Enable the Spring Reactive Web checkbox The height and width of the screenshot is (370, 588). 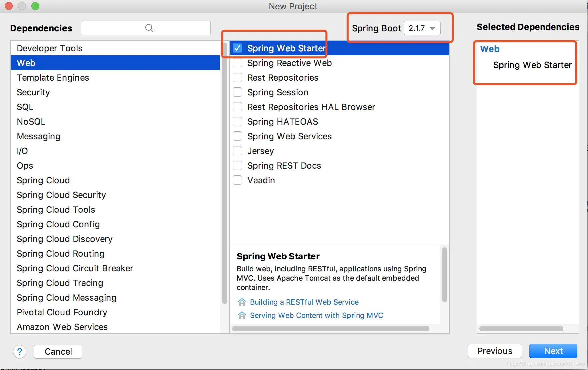(x=237, y=63)
